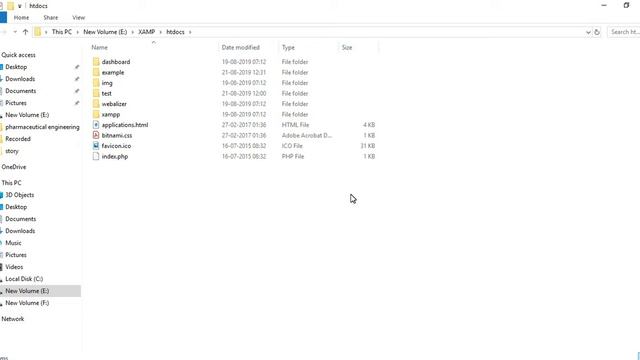Select the bitnami.css Acrobat file icon

pyautogui.click(x=96, y=135)
